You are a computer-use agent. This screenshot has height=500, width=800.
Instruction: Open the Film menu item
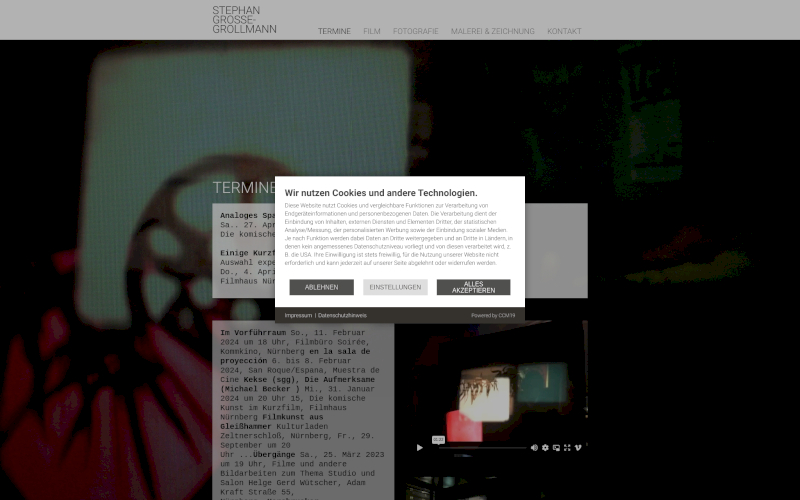pos(371,31)
